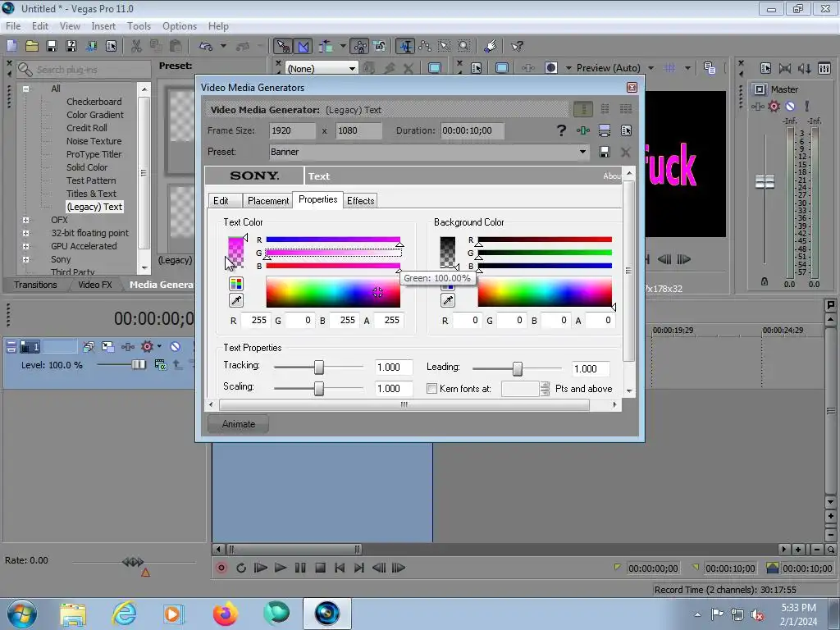This screenshot has width=840, height=630.
Task: Click the What's This Help cursor icon
Action: click(517, 46)
